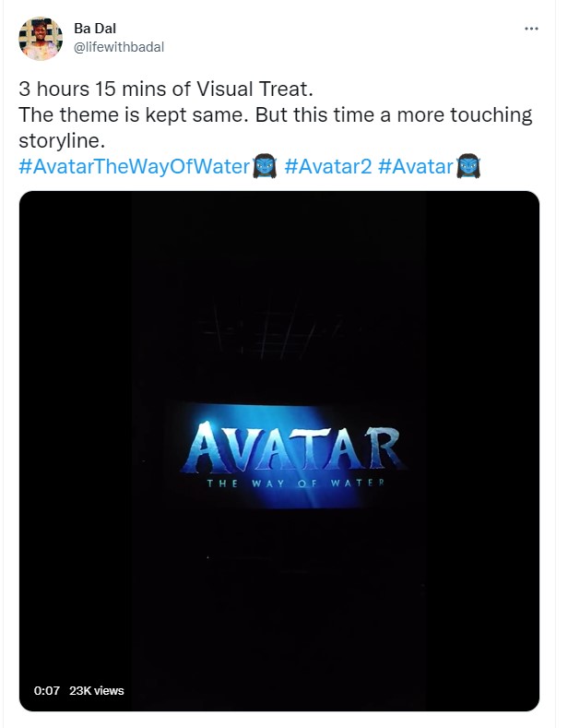Screen dimensions: 568x728
Task: Open the #AvatarTheWayOfWater hashtag
Action: [135, 166]
